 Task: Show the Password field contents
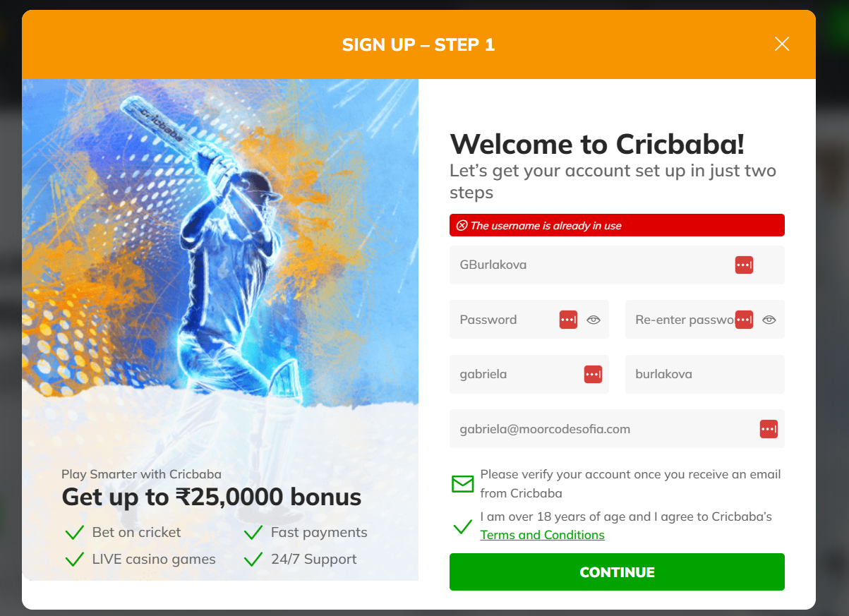coord(594,320)
